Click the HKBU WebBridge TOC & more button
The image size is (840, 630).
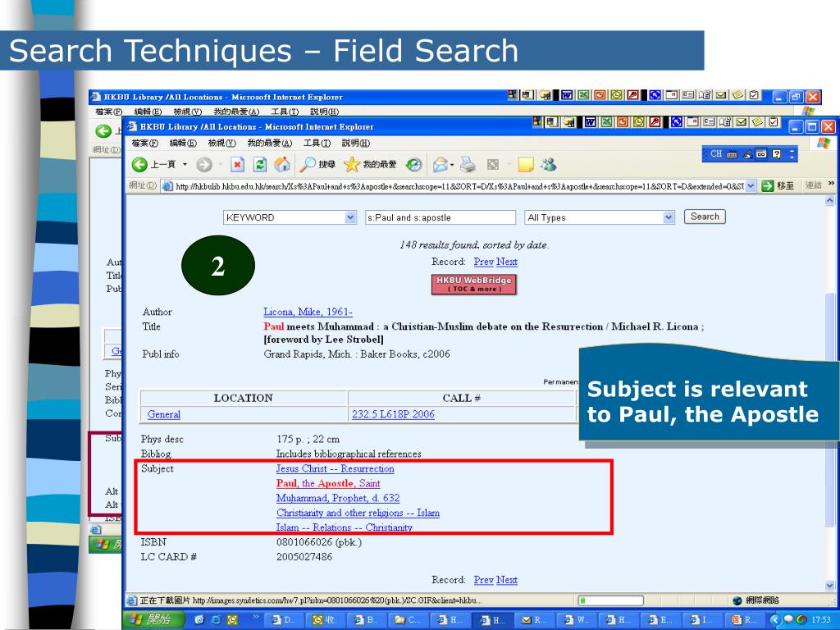click(474, 285)
